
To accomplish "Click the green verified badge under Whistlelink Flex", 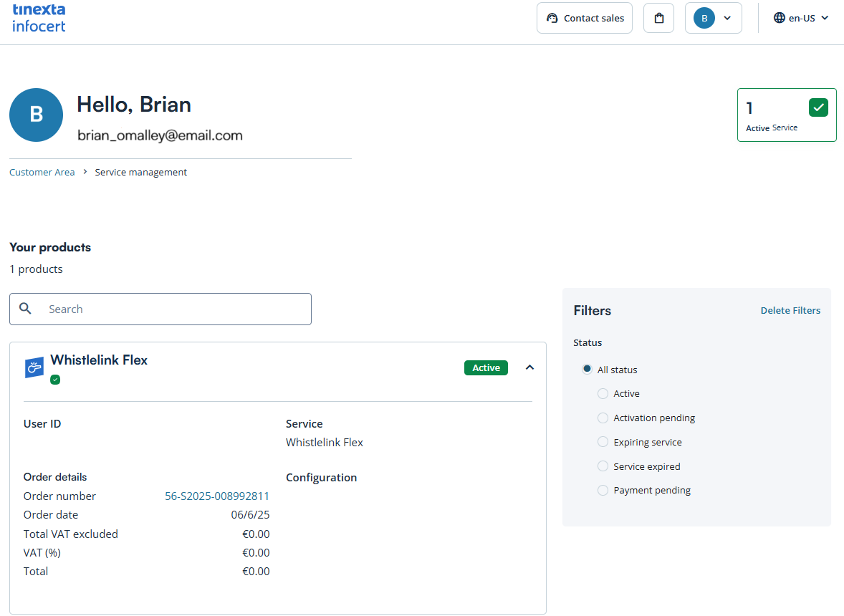I will tap(55, 380).
